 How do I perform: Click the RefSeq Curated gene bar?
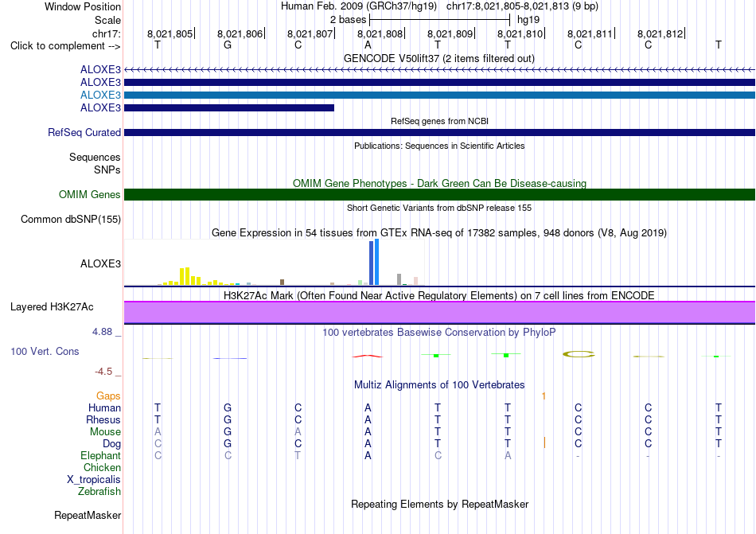click(x=439, y=133)
